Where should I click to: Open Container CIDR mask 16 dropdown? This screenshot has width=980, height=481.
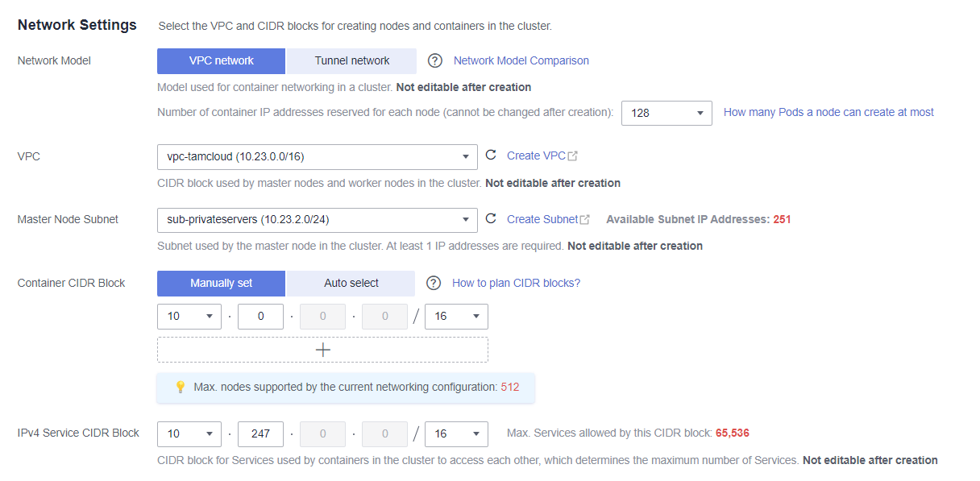[x=455, y=317]
